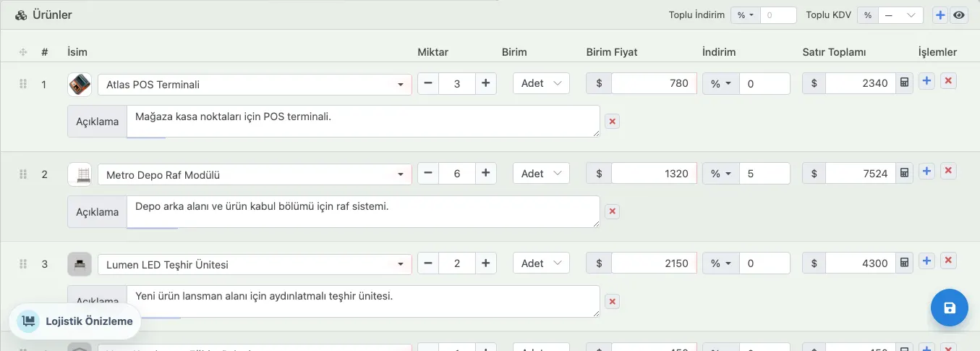The height and width of the screenshot is (351, 980).
Task: Click the Miktar column header
Action: (433, 52)
